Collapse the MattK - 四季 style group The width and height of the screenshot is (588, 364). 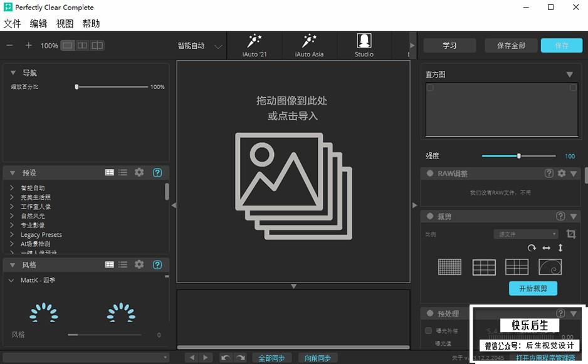[x=11, y=280]
